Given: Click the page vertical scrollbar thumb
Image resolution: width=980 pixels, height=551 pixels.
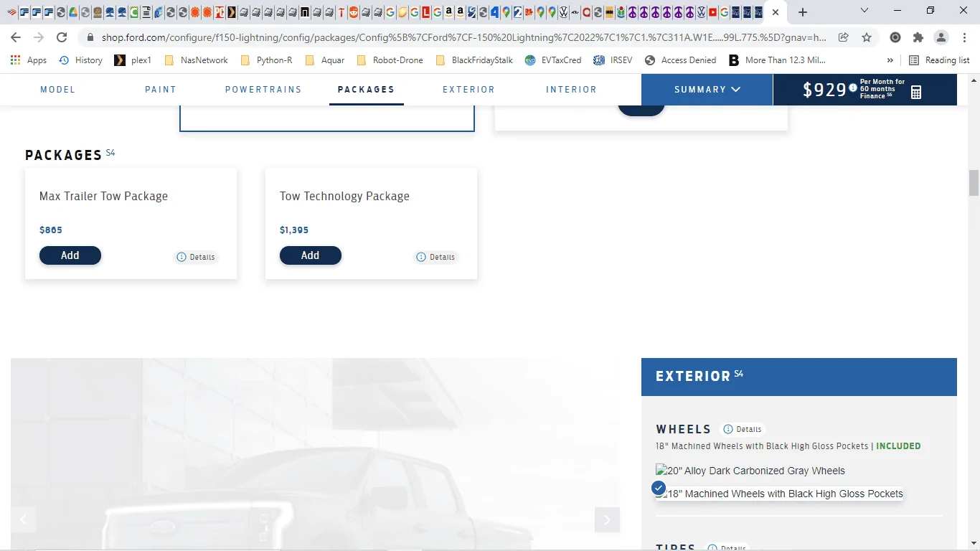Looking at the screenshot, I should [x=974, y=183].
